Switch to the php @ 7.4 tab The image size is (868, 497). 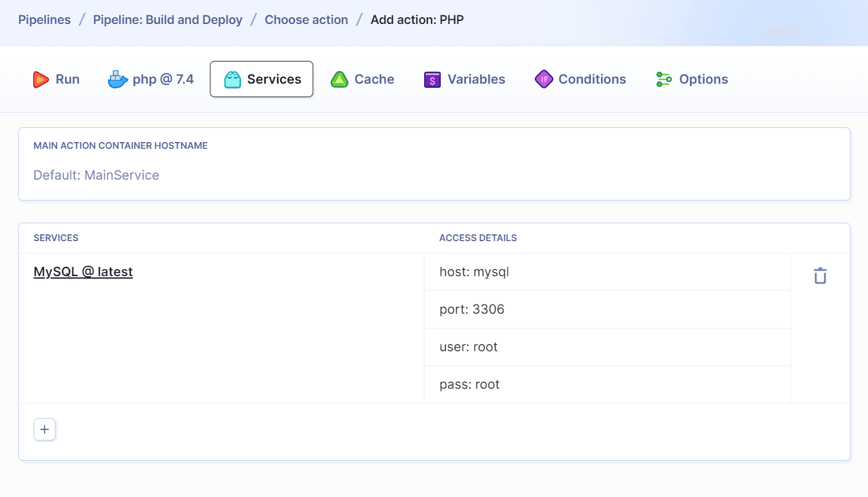tap(151, 79)
